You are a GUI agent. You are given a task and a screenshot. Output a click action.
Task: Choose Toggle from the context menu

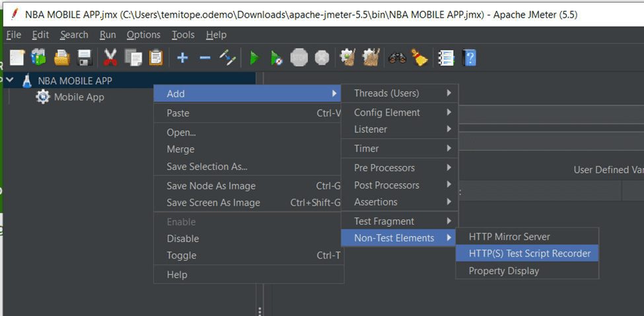click(x=247, y=255)
